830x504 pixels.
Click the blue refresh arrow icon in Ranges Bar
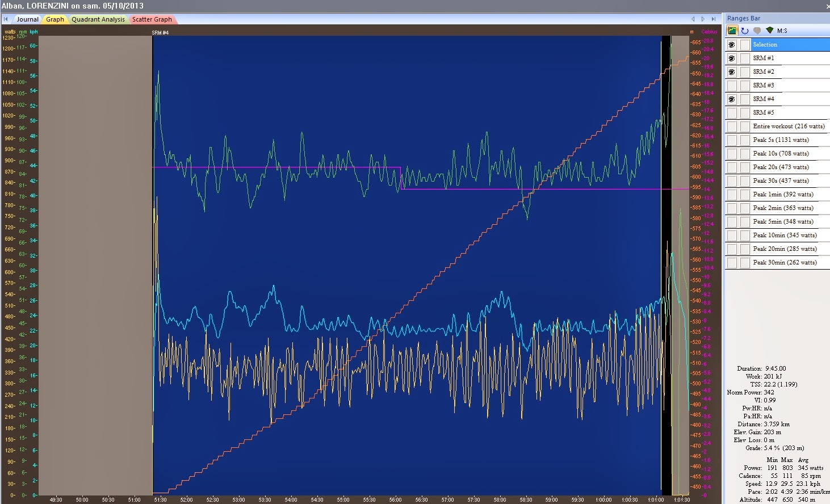[x=745, y=31]
